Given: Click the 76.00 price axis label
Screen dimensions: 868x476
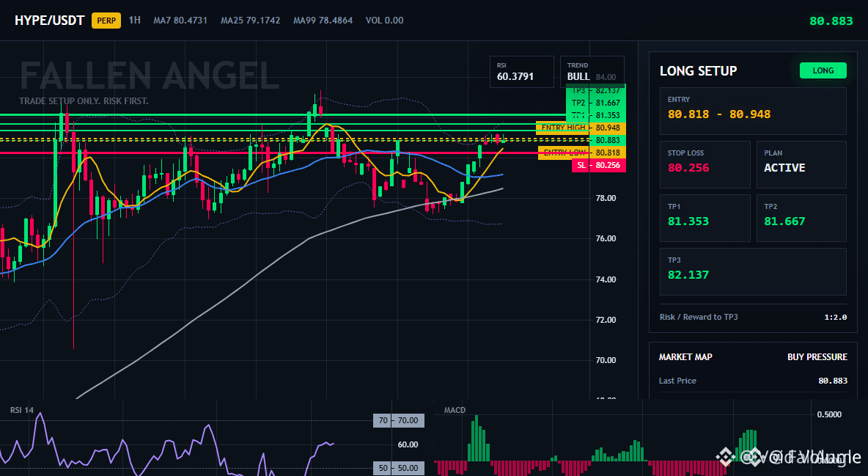Looking at the screenshot, I should pos(606,239).
